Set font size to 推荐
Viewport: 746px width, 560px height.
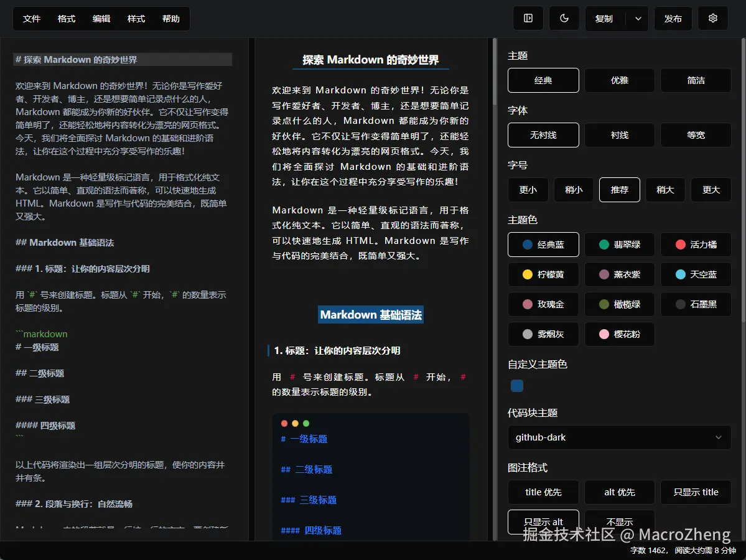tap(620, 190)
